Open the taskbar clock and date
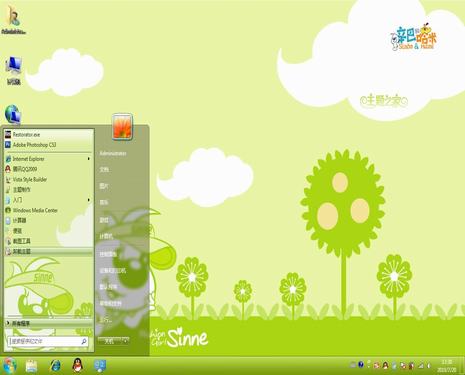 pyautogui.click(x=447, y=366)
